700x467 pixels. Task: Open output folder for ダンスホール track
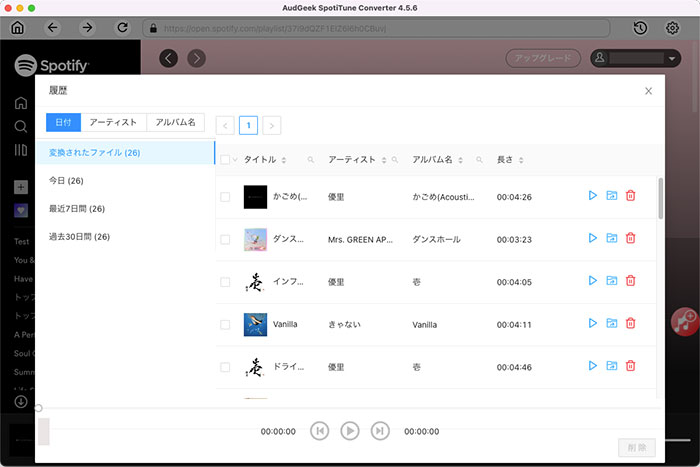point(612,238)
